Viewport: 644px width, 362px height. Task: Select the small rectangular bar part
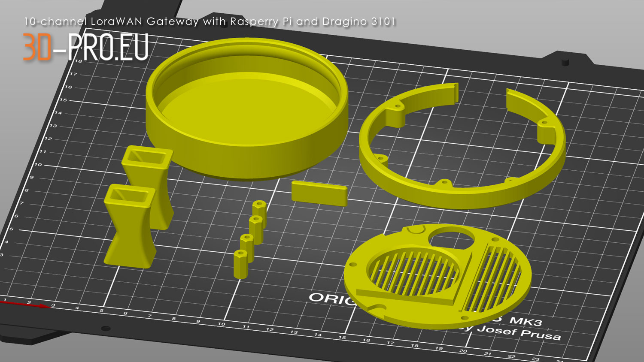point(319,193)
